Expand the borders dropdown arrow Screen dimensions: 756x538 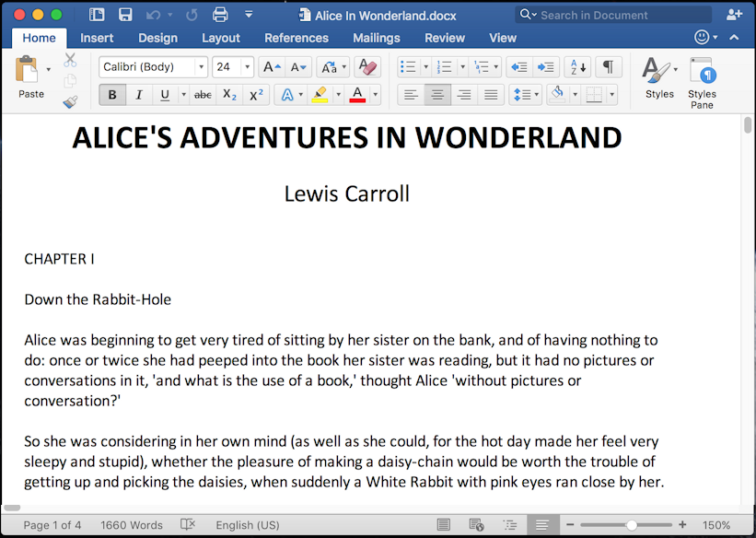coord(611,95)
